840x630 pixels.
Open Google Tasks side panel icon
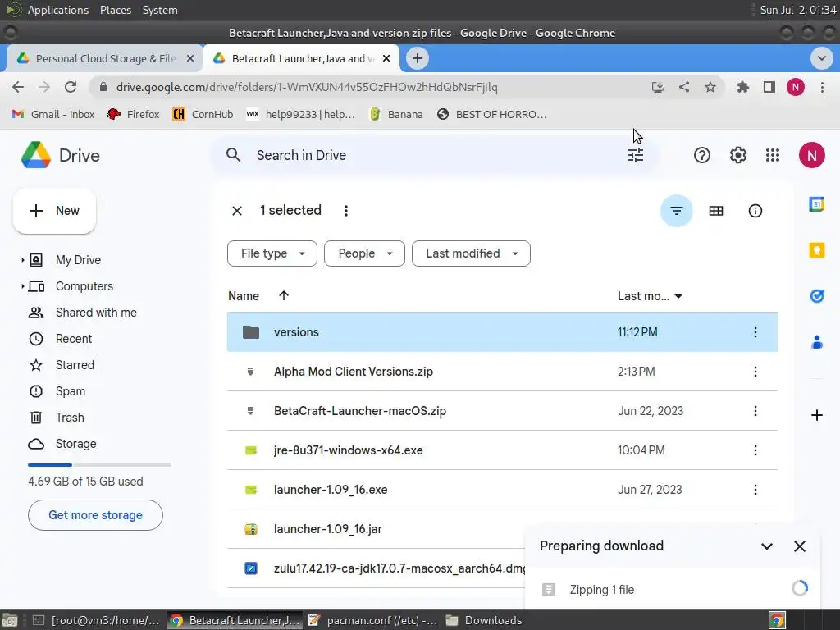tap(816, 295)
